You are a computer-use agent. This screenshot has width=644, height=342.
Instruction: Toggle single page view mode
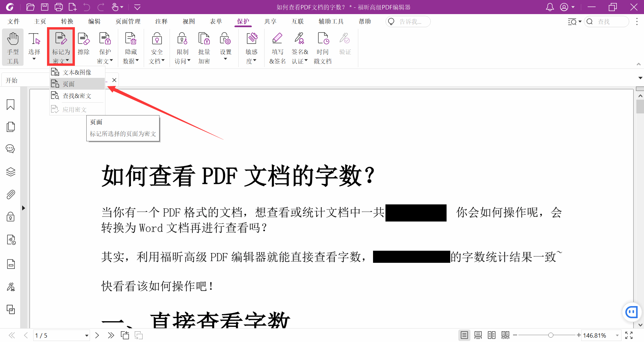(x=464, y=335)
